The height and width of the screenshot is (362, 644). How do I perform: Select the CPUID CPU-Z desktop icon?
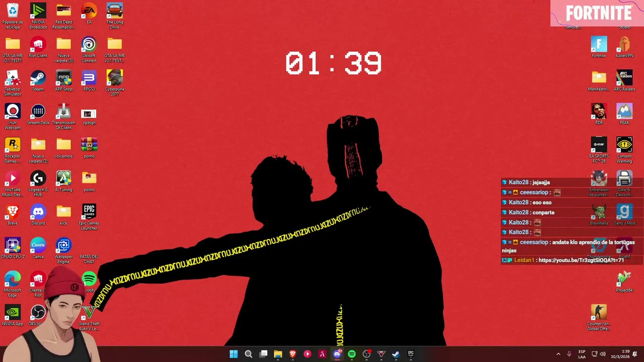[13, 248]
